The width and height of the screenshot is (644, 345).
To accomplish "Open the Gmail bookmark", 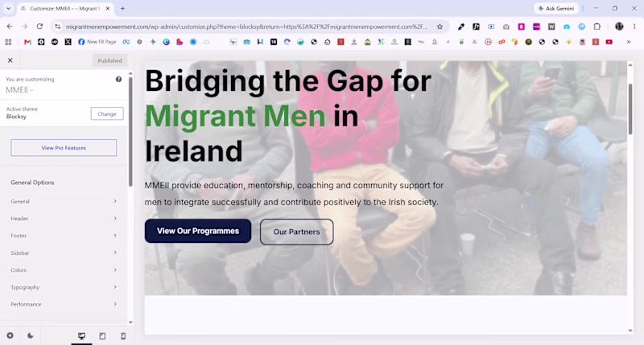I will coord(27,42).
